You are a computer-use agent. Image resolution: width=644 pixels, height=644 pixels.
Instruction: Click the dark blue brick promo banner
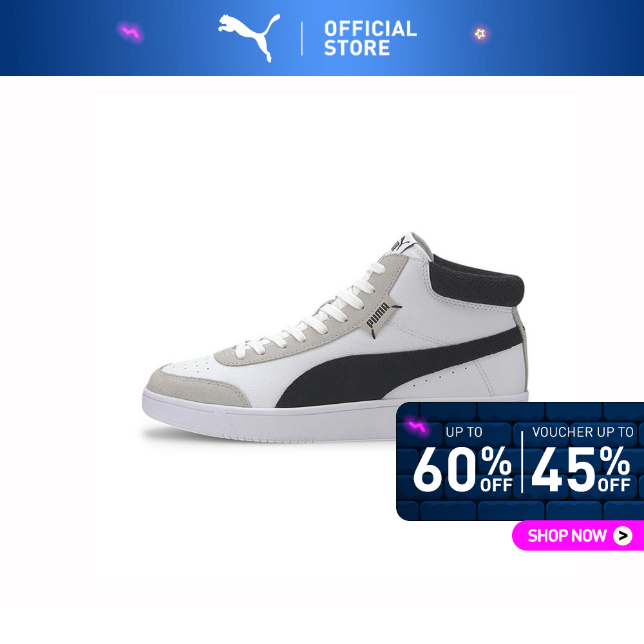(520, 461)
